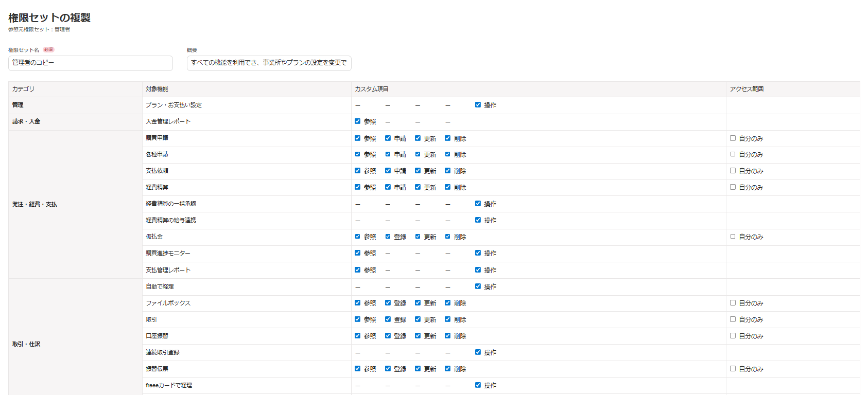Image resolution: width=868 pixels, height=395 pixels.
Task: Uncheck 参照 for 取引
Action: [357, 319]
